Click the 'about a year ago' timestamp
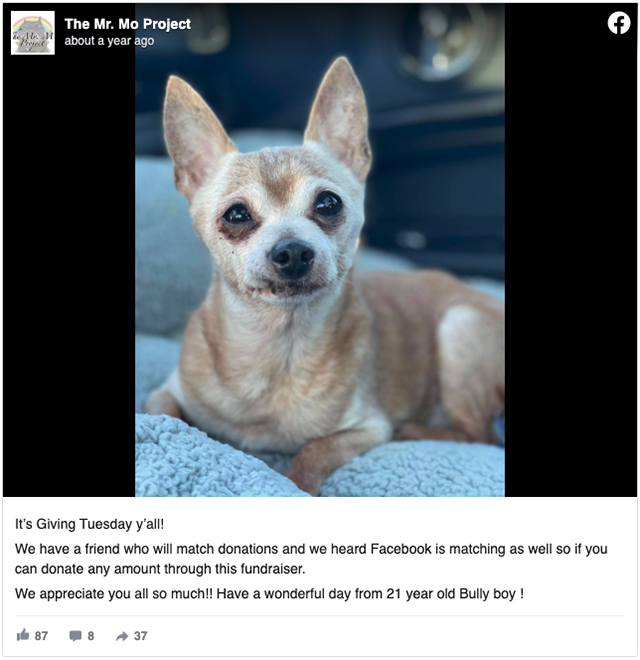Screen dimensions: 640x660 109,41
